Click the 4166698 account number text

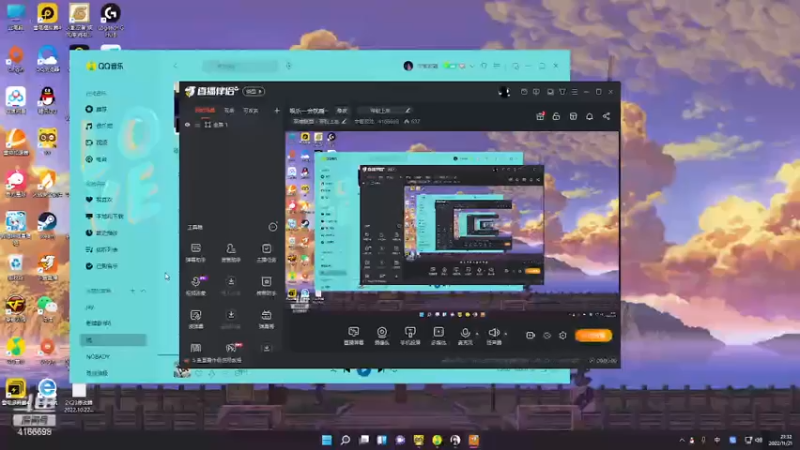388,121
